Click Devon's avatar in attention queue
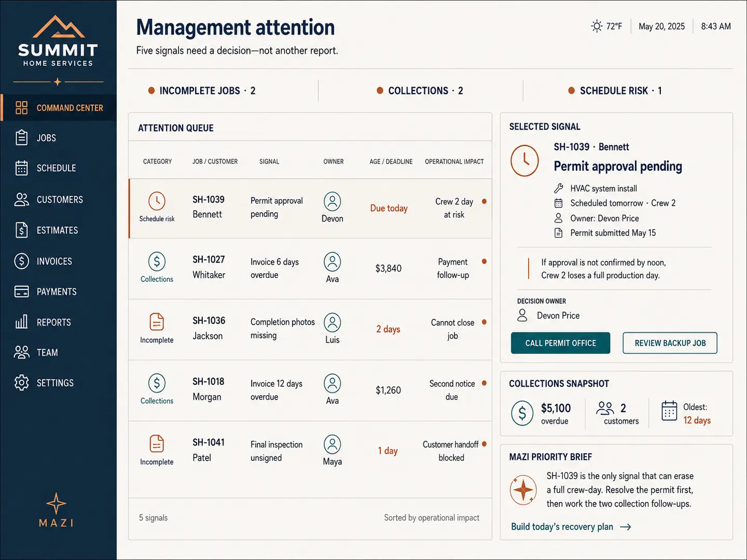The image size is (747, 560). 333,201
